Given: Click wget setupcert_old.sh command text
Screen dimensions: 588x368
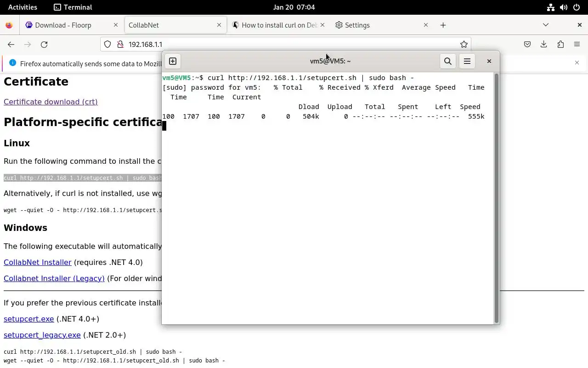Looking at the screenshot, I should coord(114,361).
